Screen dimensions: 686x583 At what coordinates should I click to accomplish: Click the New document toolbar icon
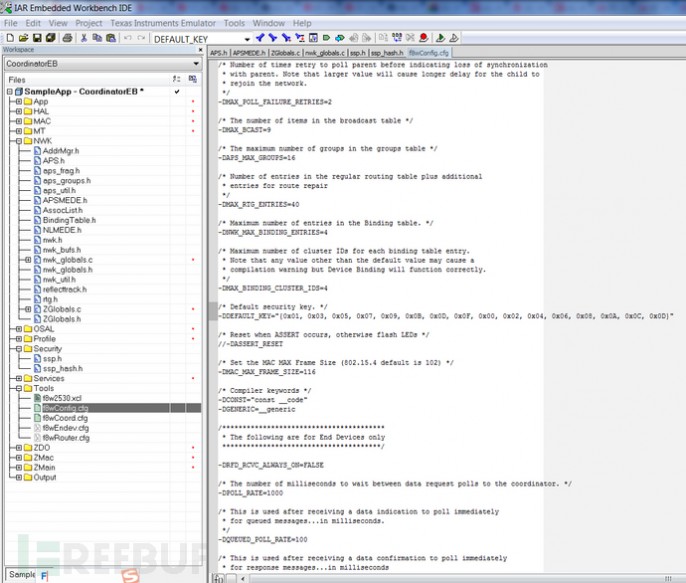coord(9,38)
